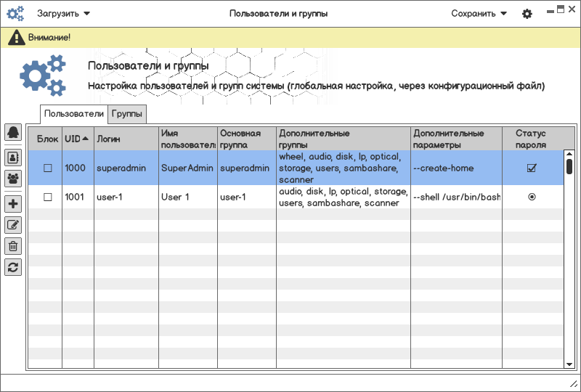This screenshot has height=392, width=581.
Task: Toggle block checkbox for superadmin
Action: tap(48, 168)
